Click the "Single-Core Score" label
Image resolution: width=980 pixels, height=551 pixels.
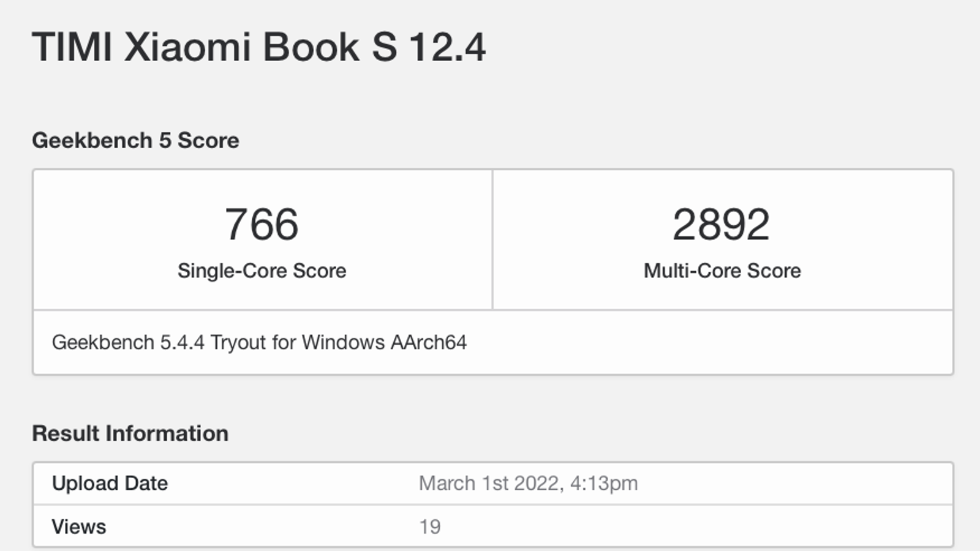point(262,271)
